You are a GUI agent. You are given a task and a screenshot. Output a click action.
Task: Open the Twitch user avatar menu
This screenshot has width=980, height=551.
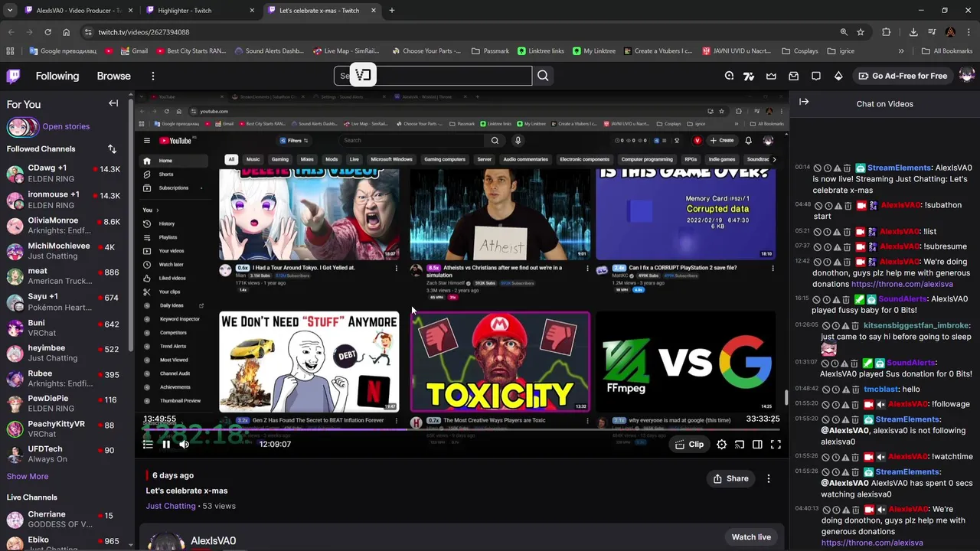click(966, 76)
